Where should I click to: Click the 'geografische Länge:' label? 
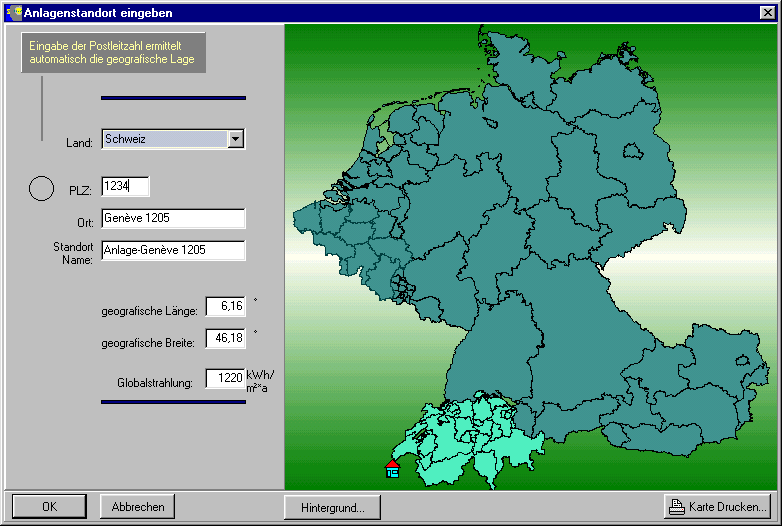[149, 311]
